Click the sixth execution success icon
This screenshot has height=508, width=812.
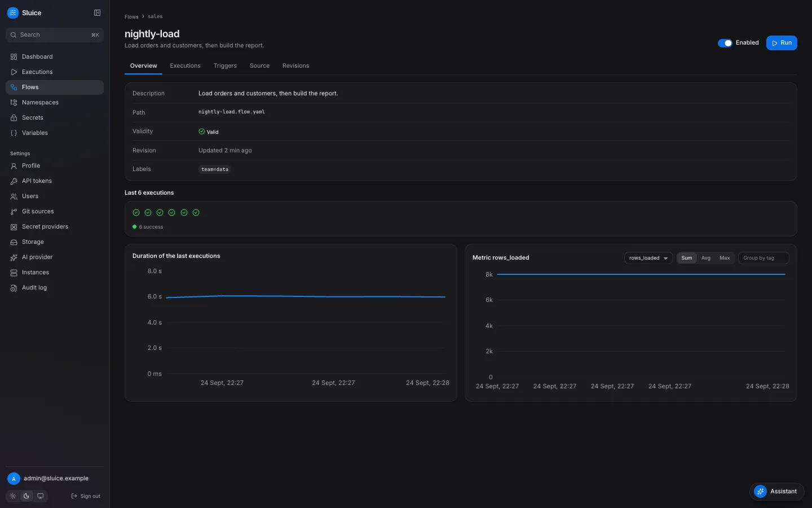[196, 213]
